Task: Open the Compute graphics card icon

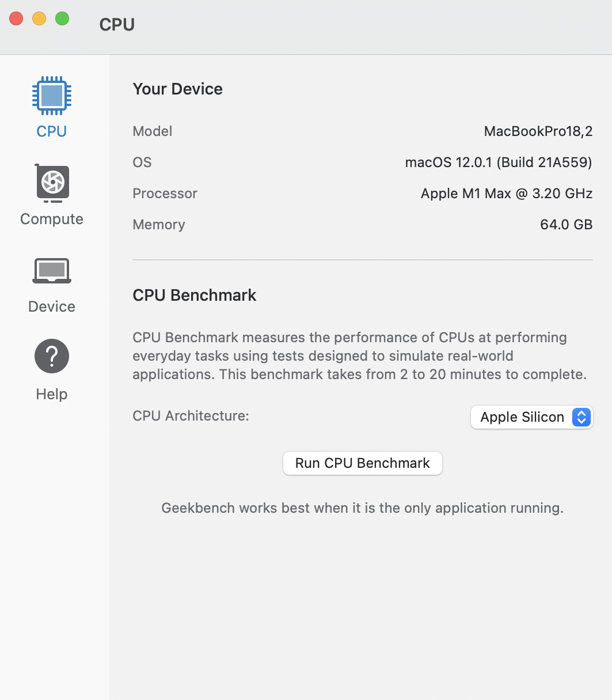Action: pos(52,183)
